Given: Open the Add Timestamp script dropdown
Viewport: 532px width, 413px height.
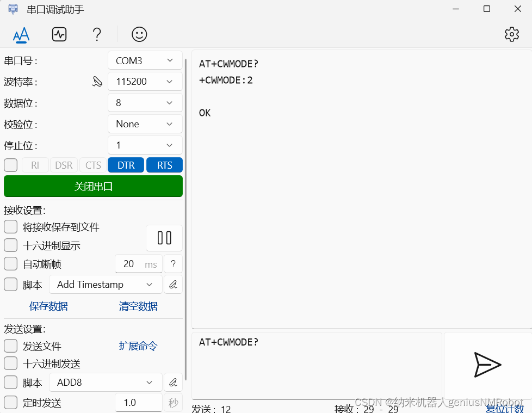Looking at the screenshot, I should coord(106,285).
